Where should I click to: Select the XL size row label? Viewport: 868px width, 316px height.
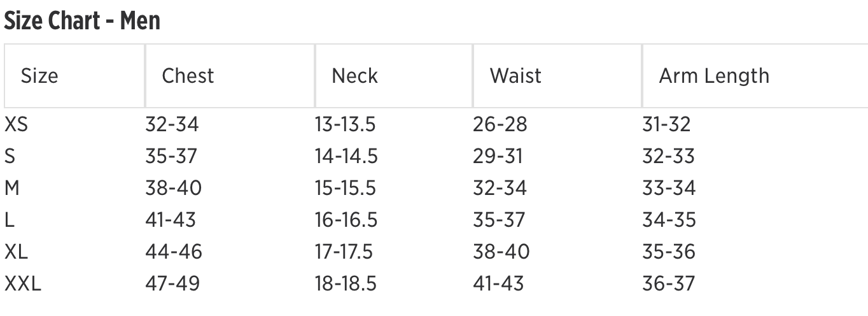pos(17,252)
